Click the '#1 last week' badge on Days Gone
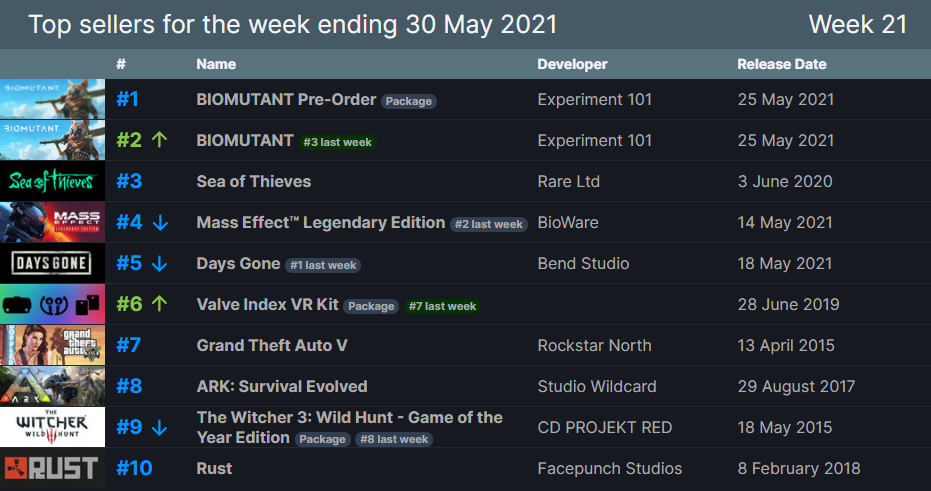This screenshot has width=931, height=491. (x=323, y=265)
